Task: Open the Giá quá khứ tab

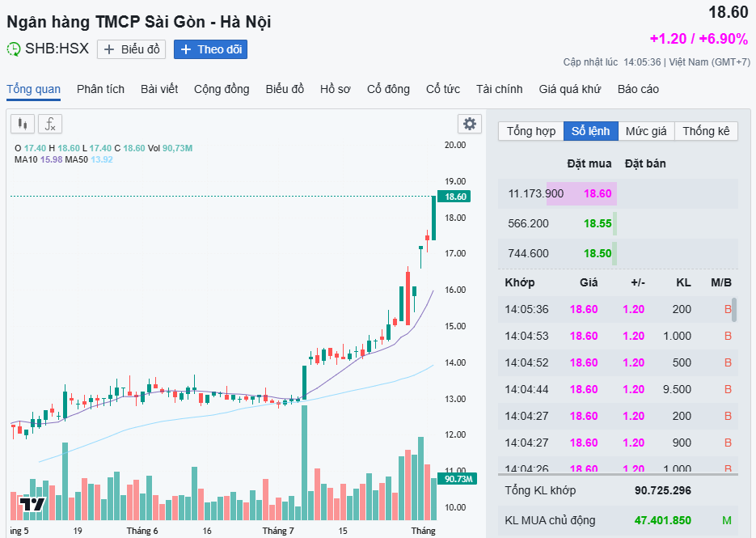Action: (x=569, y=89)
